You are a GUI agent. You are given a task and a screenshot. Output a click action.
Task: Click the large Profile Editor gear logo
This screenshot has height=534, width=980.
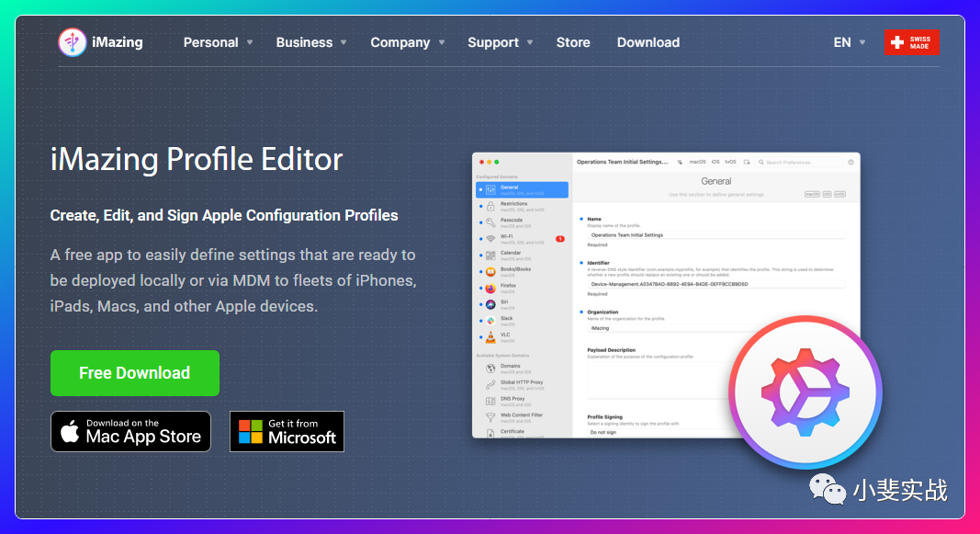pyautogui.click(x=805, y=392)
